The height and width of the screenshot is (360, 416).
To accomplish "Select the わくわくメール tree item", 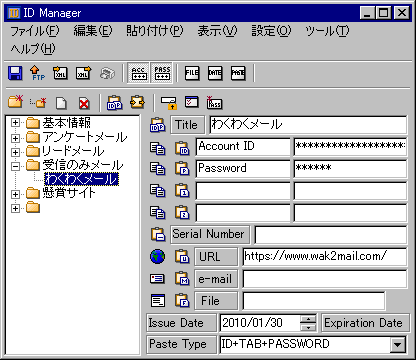I will pyautogui.click(x=81, y=179).
